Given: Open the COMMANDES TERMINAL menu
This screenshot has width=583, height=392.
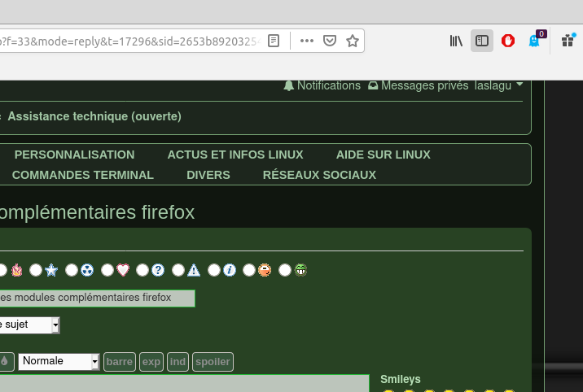Looking at the screenshot, I should 82,175.
